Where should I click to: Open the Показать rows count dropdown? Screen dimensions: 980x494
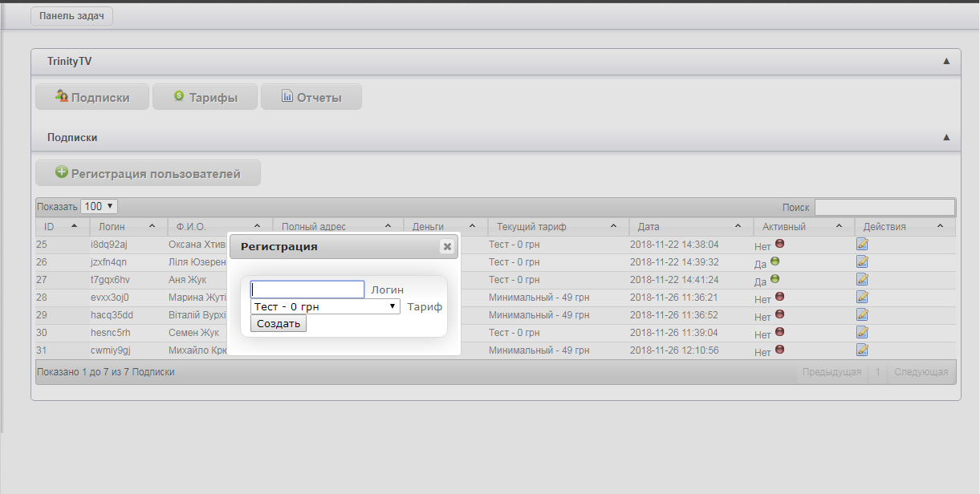pyautogui.click(x=100, y=206)
